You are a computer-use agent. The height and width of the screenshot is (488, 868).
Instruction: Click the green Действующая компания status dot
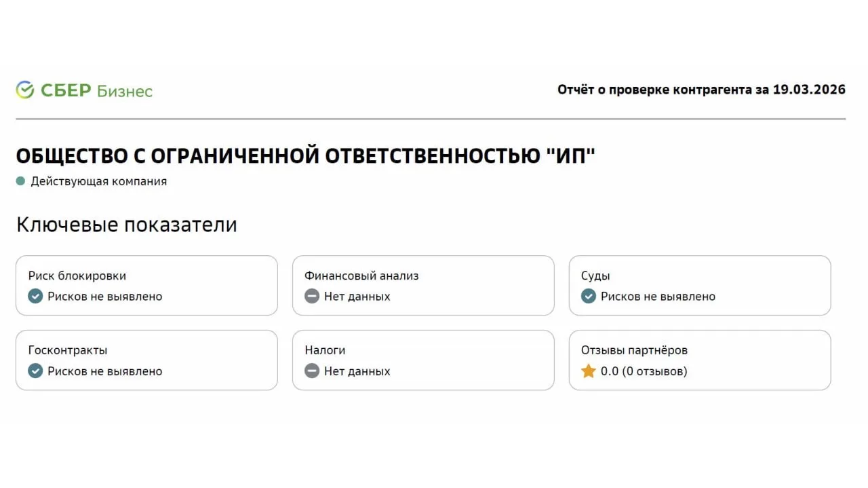pyautogui.click(x=20, y=181)
